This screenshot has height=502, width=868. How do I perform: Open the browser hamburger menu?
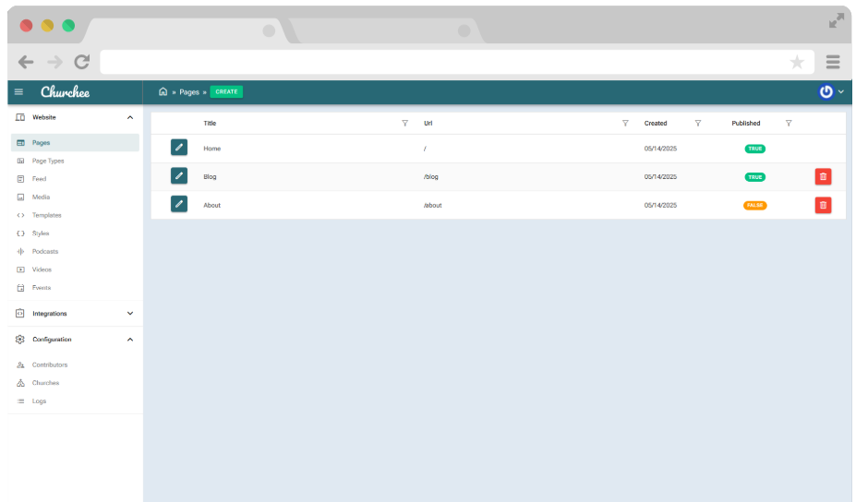(x=833, y=62)
